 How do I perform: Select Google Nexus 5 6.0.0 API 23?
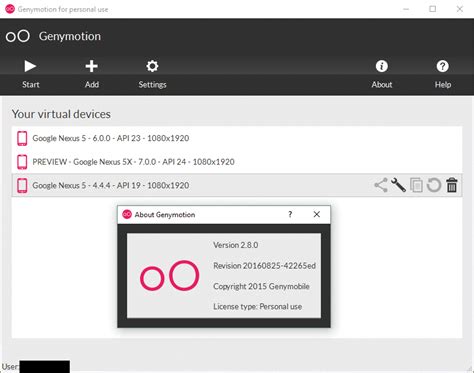click(x=237, y=138)
